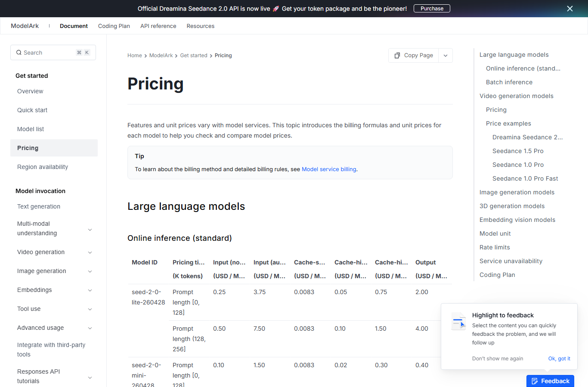Go to Get started breadcrumb

tap(194, 55)
